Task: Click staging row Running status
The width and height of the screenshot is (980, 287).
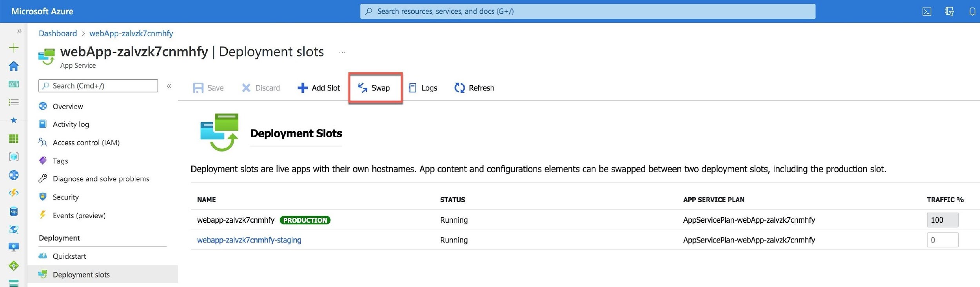Action: click(x=454, y=240)
